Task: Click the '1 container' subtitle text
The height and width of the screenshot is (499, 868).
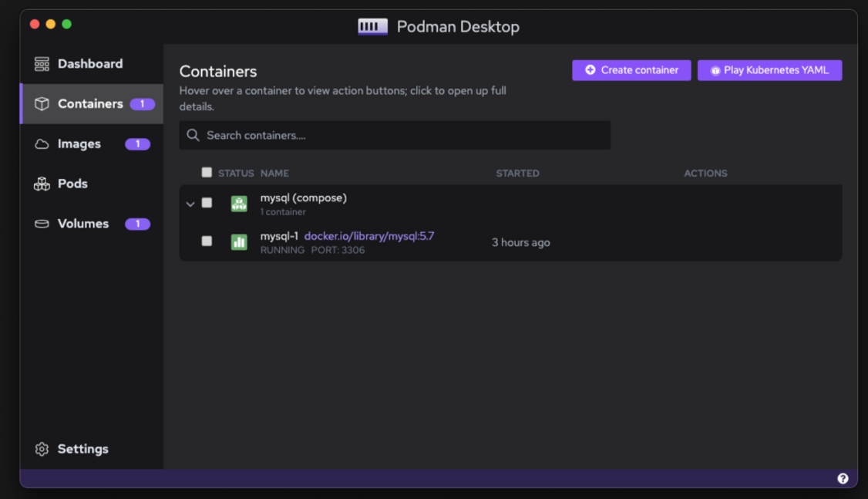Action: [283, 212]
